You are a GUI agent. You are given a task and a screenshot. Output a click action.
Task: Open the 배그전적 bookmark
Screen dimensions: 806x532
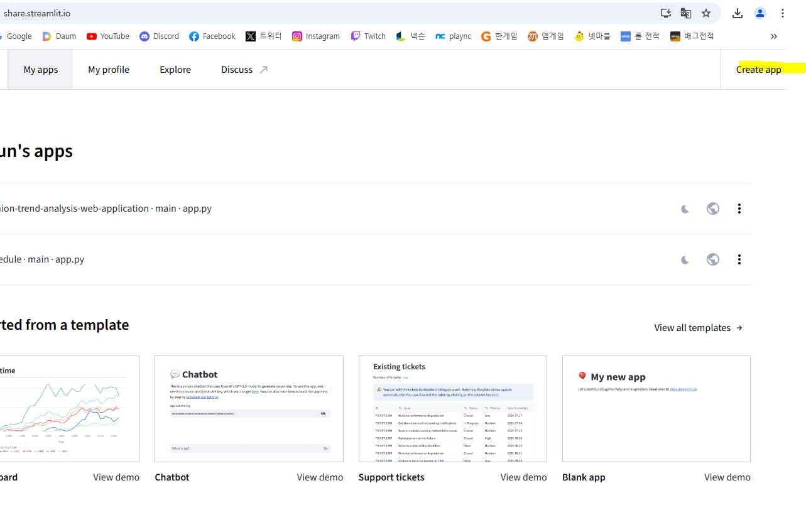692,36
